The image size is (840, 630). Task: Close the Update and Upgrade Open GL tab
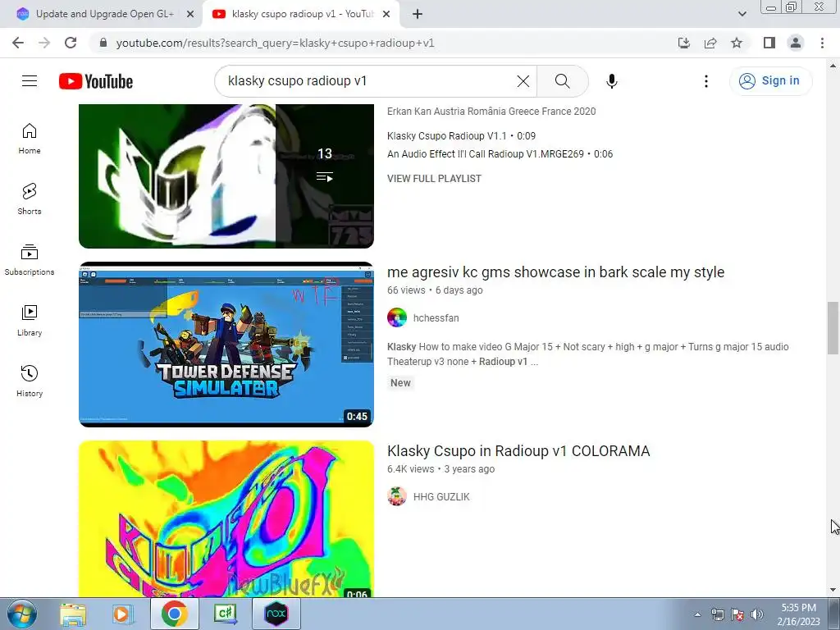click(x=189, y=15)
